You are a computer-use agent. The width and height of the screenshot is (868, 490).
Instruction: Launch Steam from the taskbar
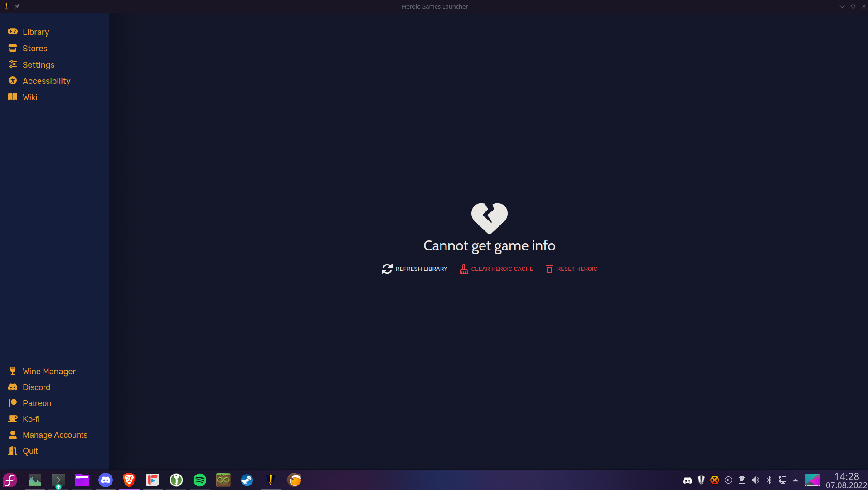(247, 480)
